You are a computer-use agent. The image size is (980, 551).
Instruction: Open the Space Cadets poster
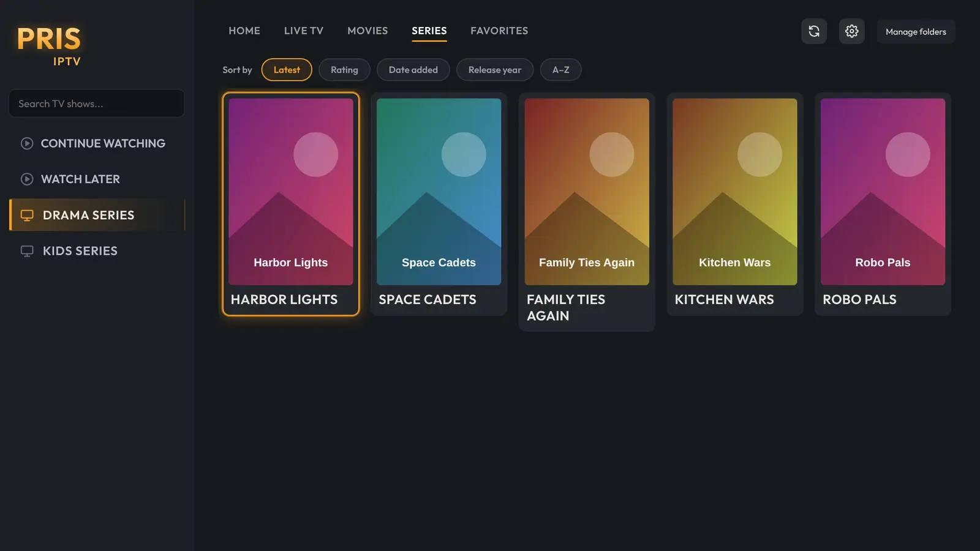tap(439, 192)
